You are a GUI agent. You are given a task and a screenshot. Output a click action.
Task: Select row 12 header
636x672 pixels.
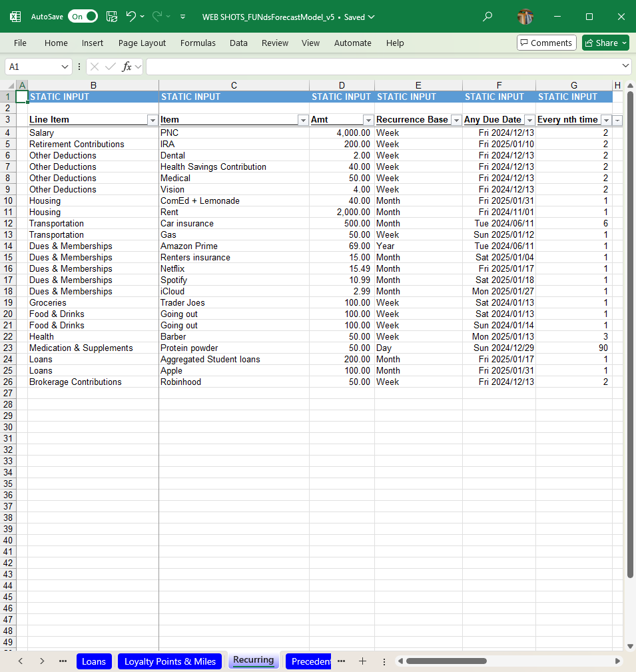pos(8,223)
